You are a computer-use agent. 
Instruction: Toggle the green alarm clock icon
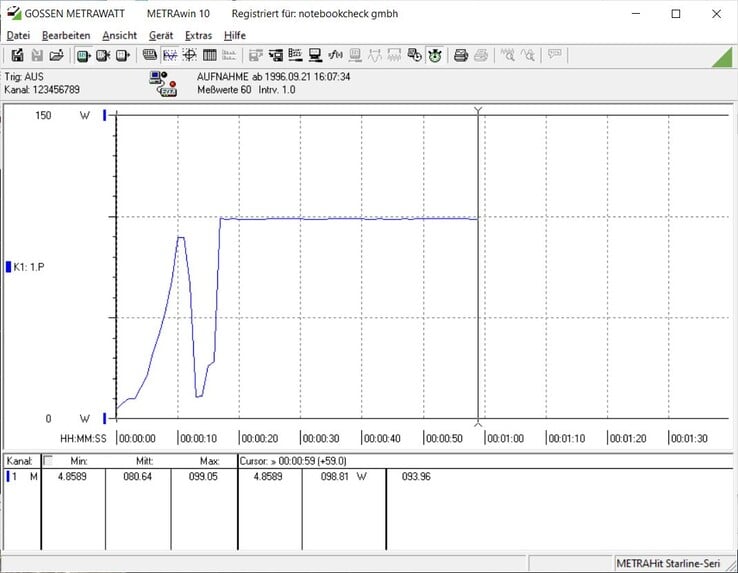(x=434, y=56)
